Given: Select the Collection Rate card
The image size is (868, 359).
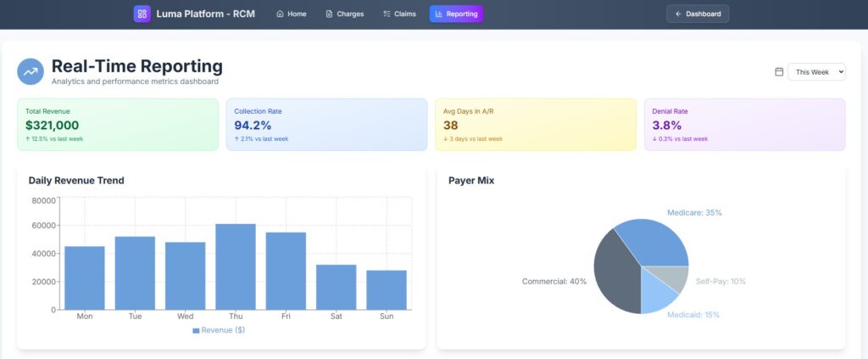Looking at the screenshot, I should [326, 125].
